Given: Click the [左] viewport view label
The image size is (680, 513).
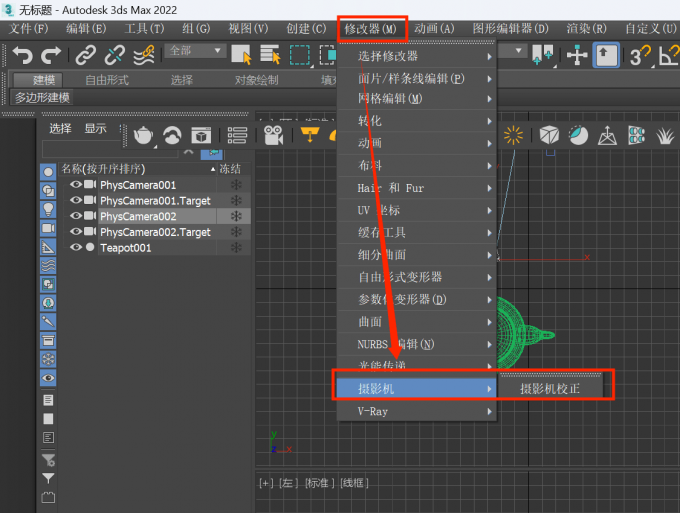Looking at the screenshot, I should coord(287,483).
